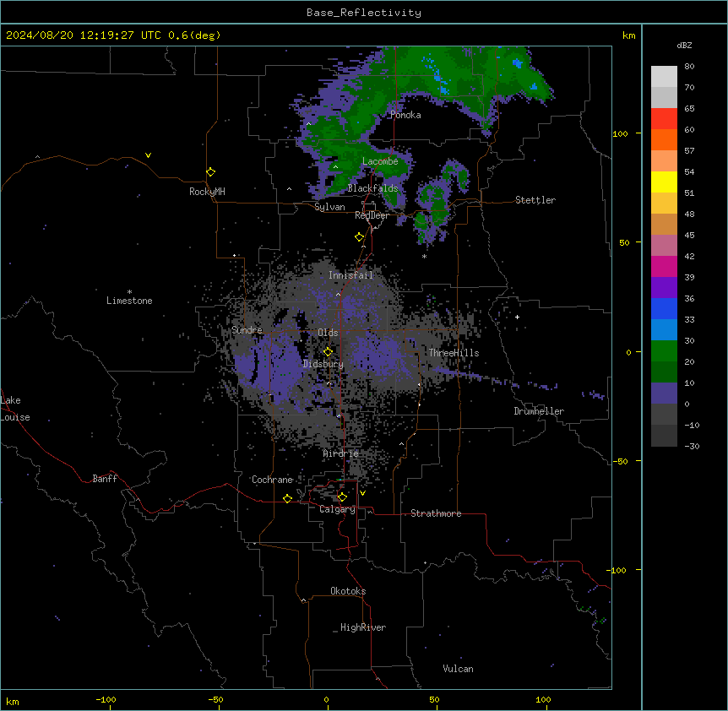This screenshot has width=728, height=711.
Task: Click the Stettler city label
Action: [535, 200]
